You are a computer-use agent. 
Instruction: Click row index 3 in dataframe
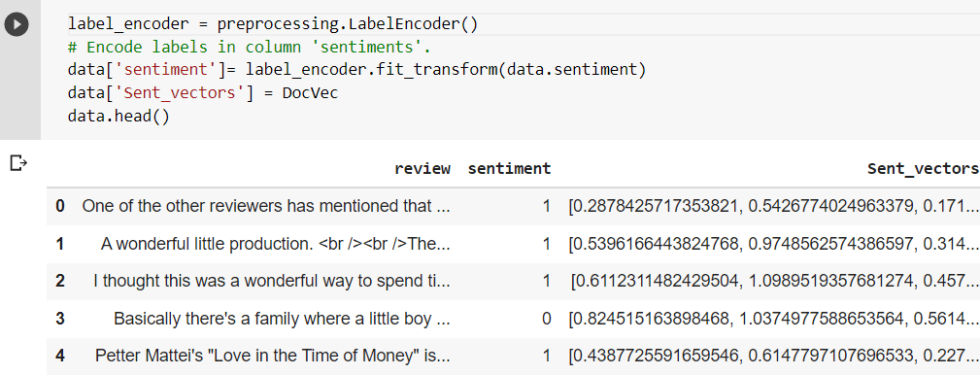[x=60, y=320]
